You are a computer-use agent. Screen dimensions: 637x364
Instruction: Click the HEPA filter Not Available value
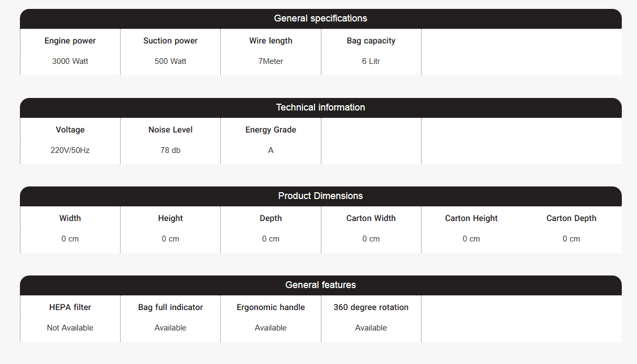(70, 328)
